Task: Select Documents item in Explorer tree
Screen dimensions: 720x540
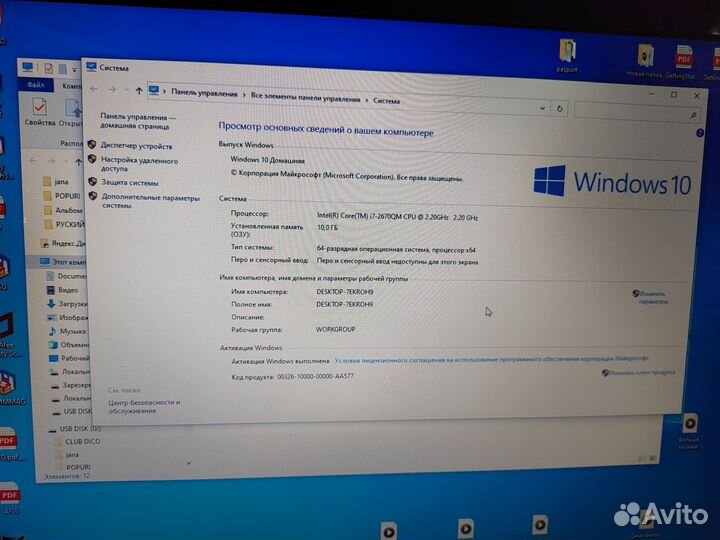Action: point(67,276)
